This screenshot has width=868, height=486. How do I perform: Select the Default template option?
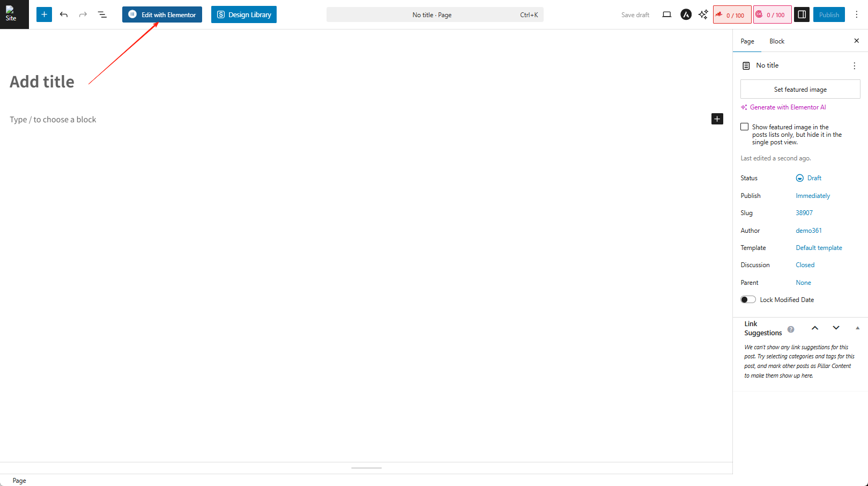819,248
